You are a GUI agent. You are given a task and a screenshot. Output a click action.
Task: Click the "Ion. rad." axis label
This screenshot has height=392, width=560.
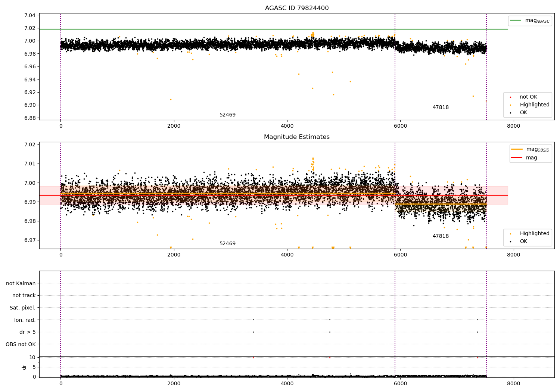[x=25, y=320]
